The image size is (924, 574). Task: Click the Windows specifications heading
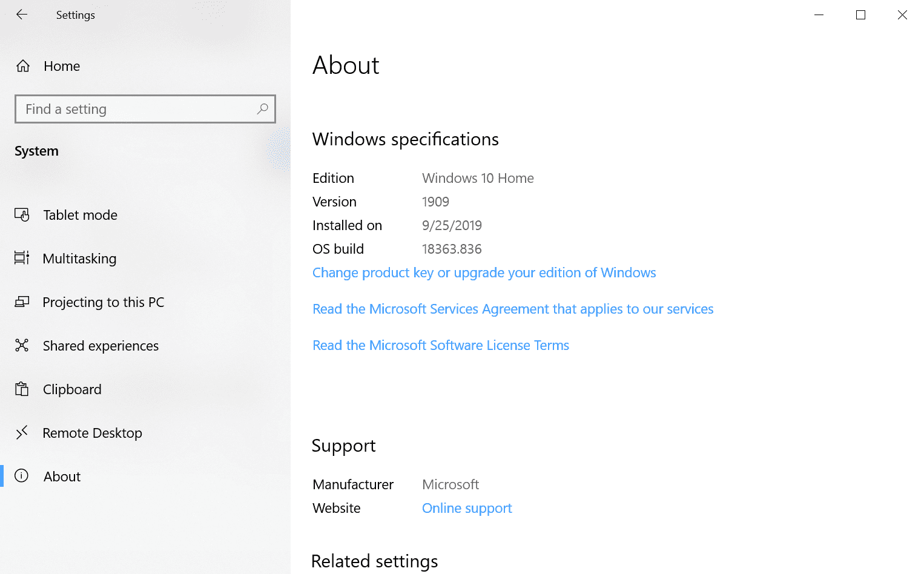click(x=406, y=139)
